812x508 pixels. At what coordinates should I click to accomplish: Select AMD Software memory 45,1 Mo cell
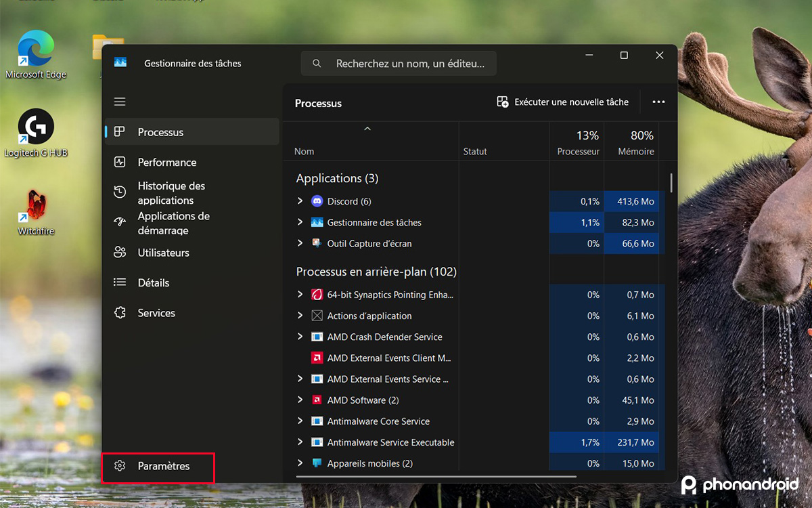tap(631, 400)
